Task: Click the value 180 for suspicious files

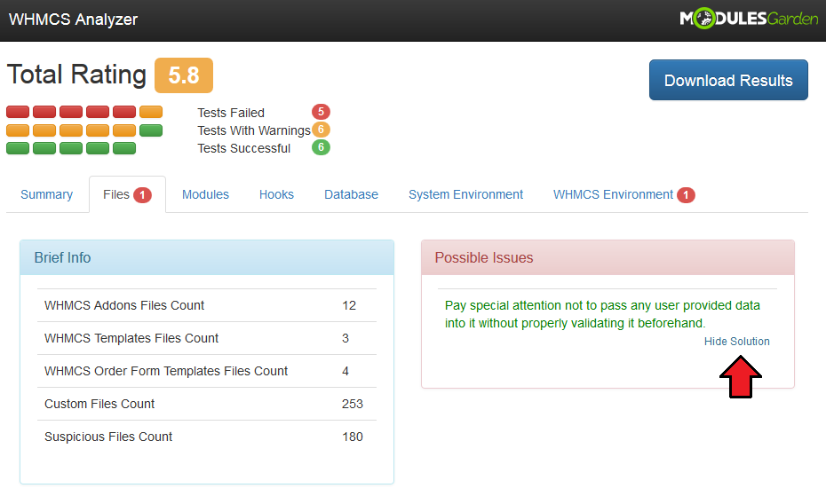Action: 353,437
